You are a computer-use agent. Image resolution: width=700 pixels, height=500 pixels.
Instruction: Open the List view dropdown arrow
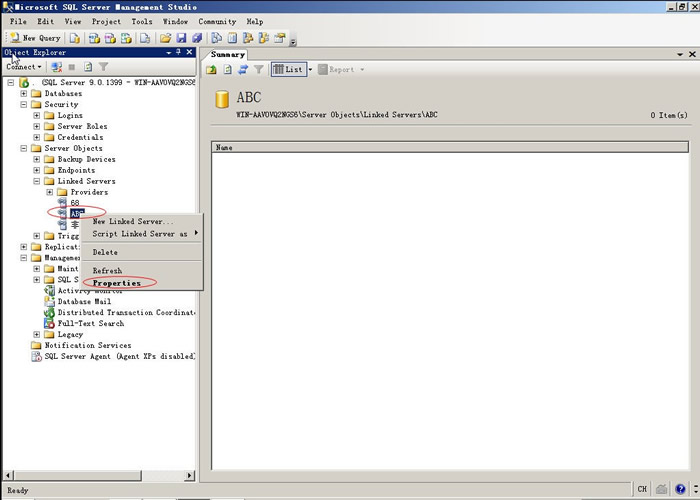click(310, 70)
